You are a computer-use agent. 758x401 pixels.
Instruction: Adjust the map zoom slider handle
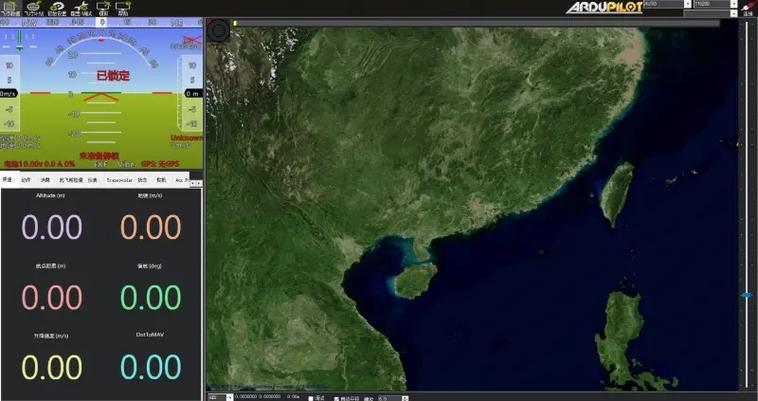(746, 295)
